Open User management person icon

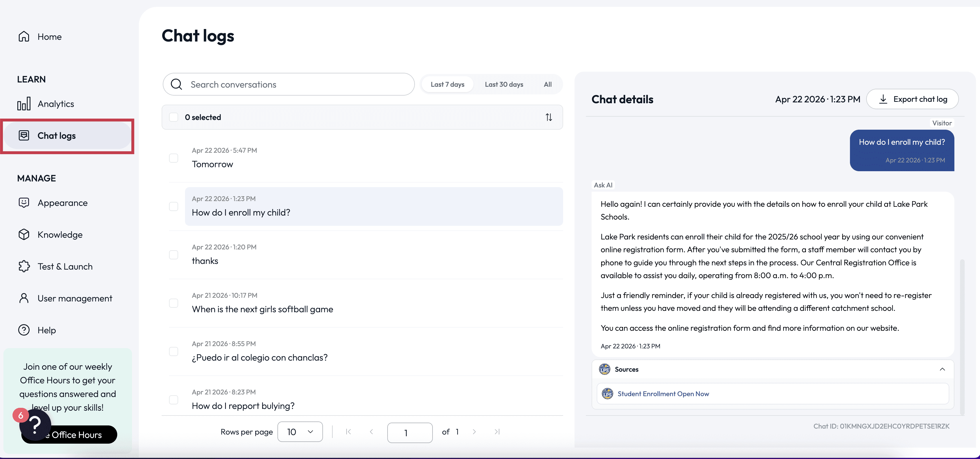pyautogui.click(x=24, y=298)
